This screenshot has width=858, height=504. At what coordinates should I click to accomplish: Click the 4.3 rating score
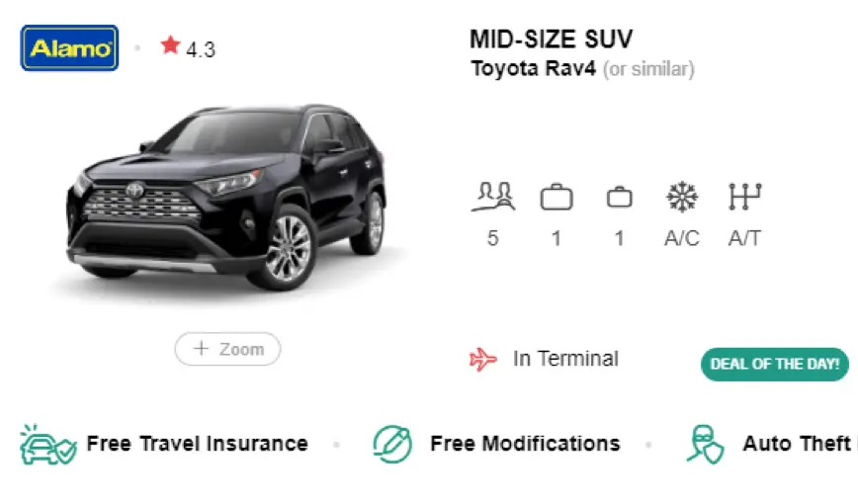(201, 50)
